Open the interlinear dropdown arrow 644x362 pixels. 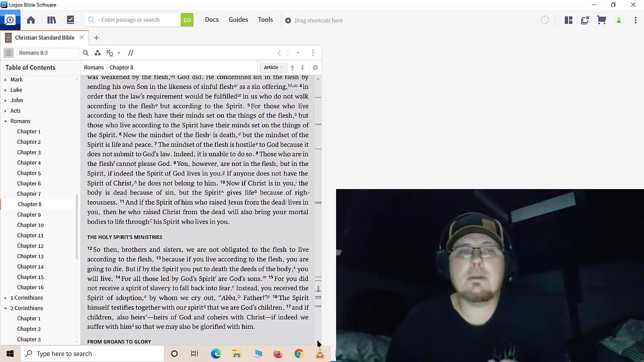119,53
